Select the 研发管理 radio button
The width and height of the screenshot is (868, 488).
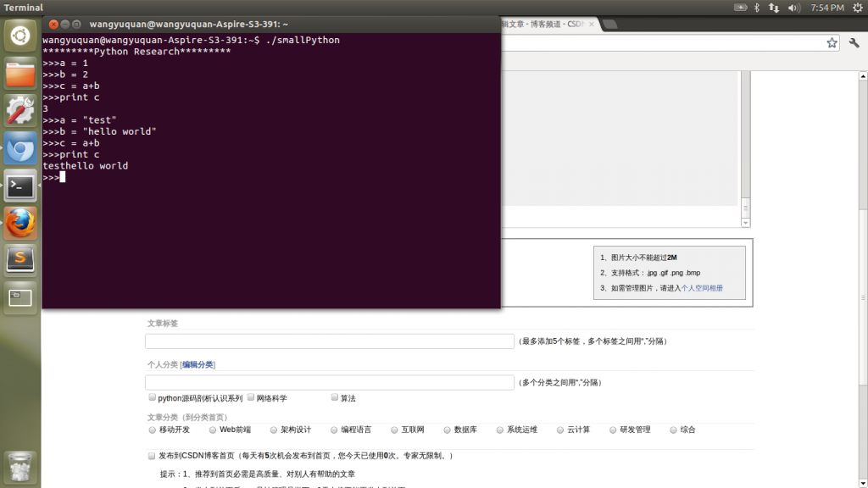pos(613,430)
